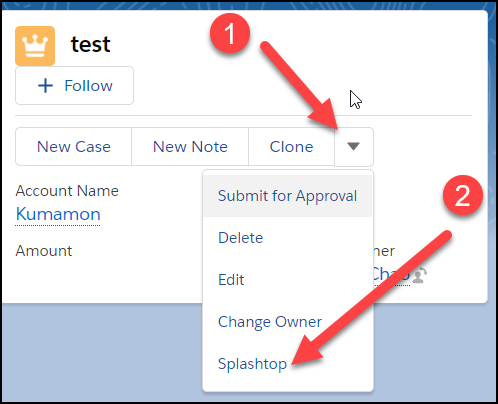Screen dimensions: 498x404
Task: Click the Amount field label
Action: coord(44,251)
